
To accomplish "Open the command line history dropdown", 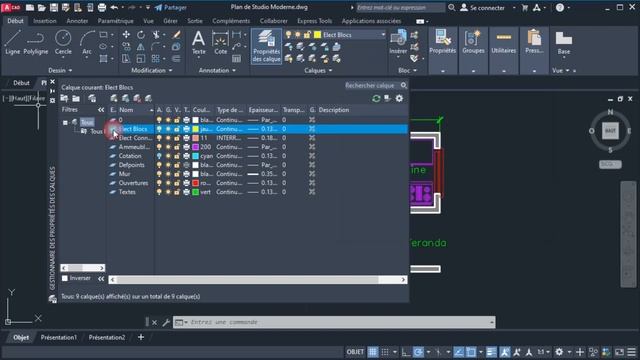I will click(491, 322).
